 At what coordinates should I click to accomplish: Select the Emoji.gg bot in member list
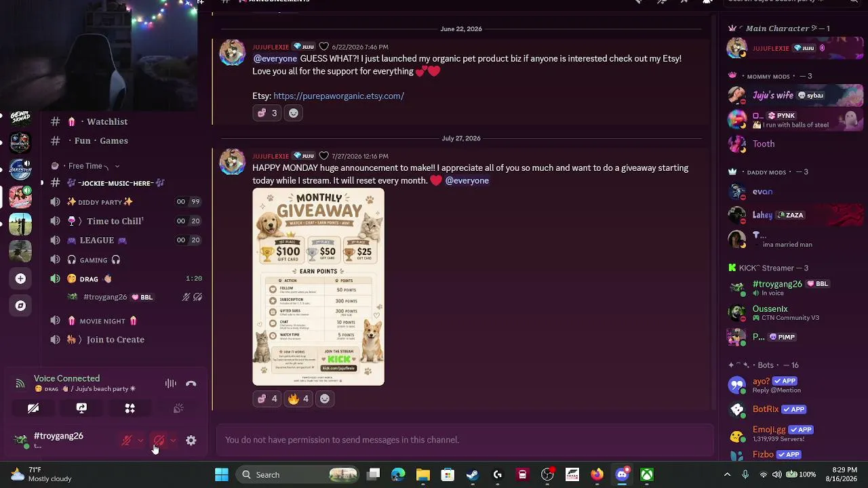[795, 433]
